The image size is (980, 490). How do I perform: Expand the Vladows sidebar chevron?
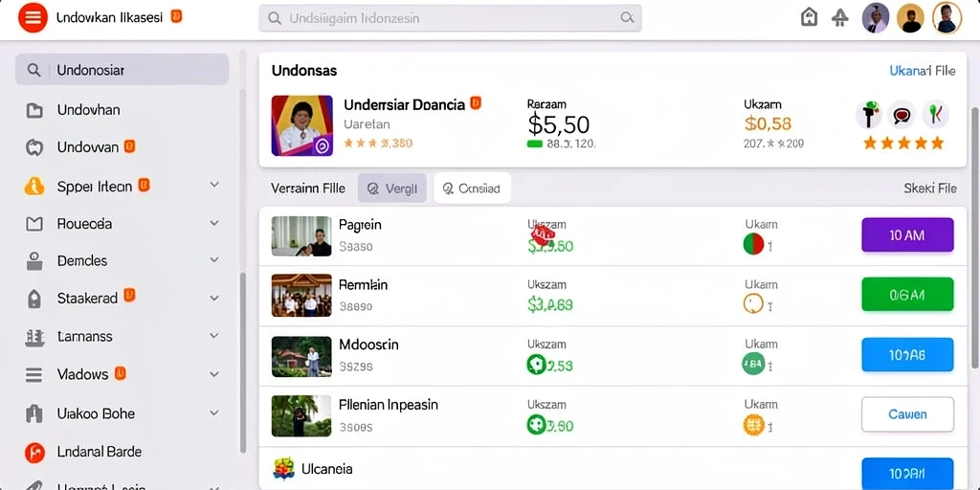[214, 374]
